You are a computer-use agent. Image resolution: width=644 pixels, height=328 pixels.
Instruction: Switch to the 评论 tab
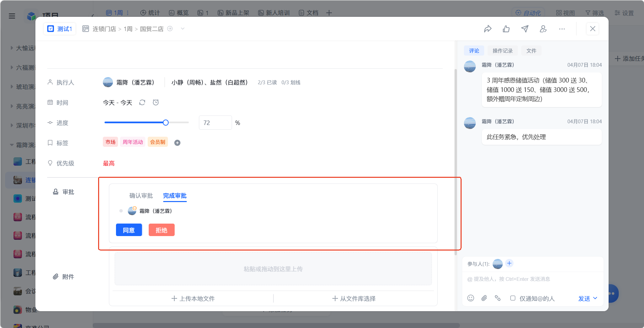474,51
